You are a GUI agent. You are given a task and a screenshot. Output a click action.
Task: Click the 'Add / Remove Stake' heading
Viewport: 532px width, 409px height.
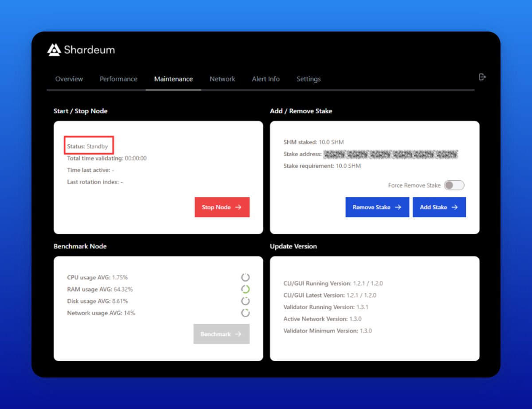pyautogui.click(x=301, y=111)
